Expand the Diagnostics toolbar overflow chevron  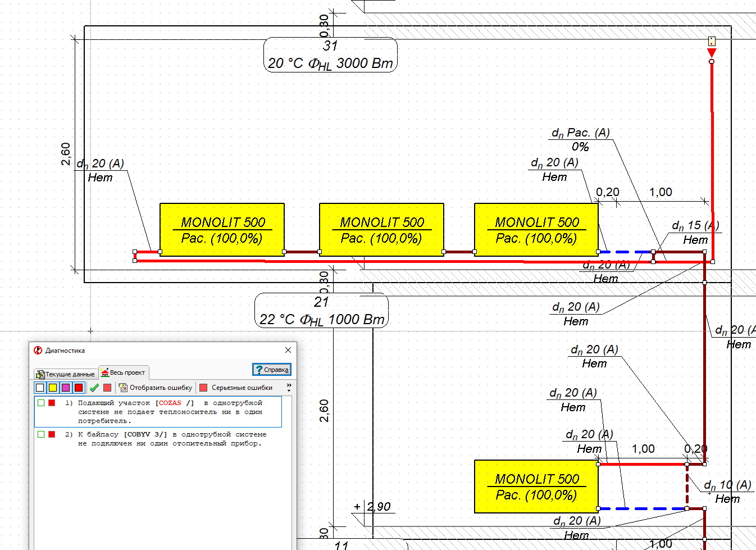(289, 388)
